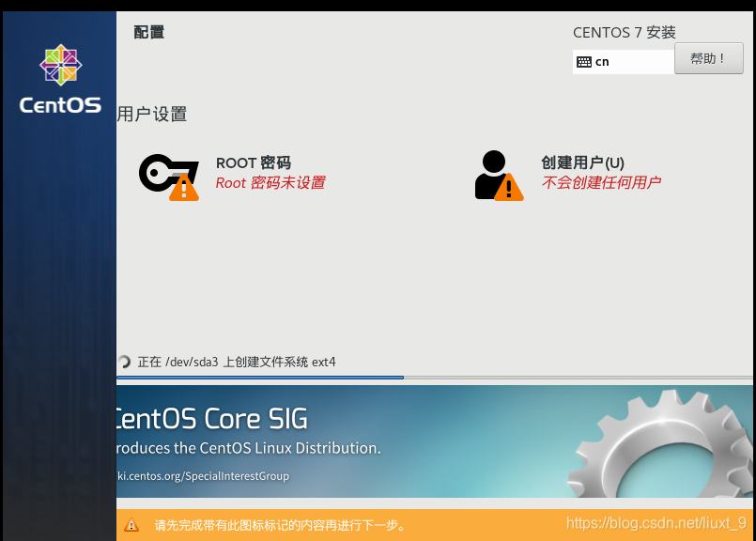Click the warning triangle in orange bar

(131, 525)
